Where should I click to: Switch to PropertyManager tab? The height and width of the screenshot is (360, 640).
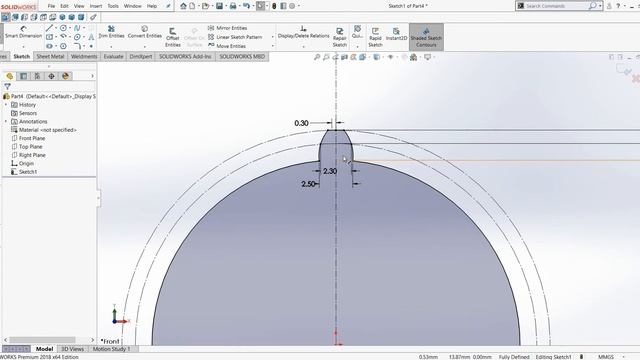point(23,76)
